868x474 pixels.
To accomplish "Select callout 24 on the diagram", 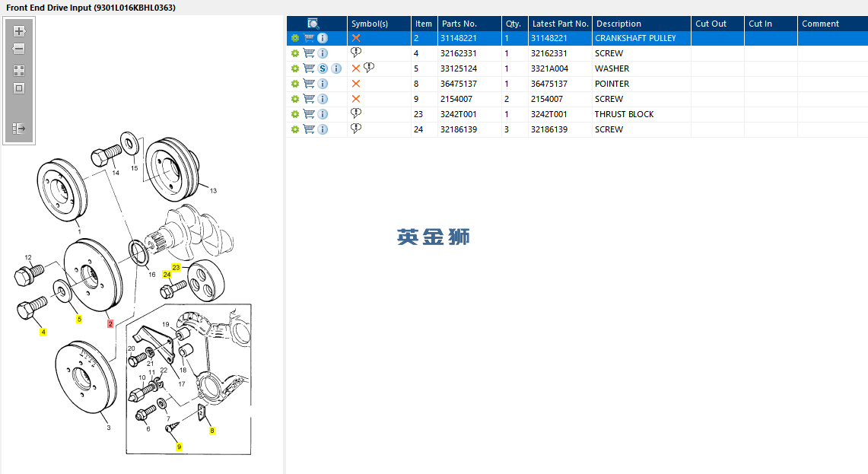I will (167, 275).
